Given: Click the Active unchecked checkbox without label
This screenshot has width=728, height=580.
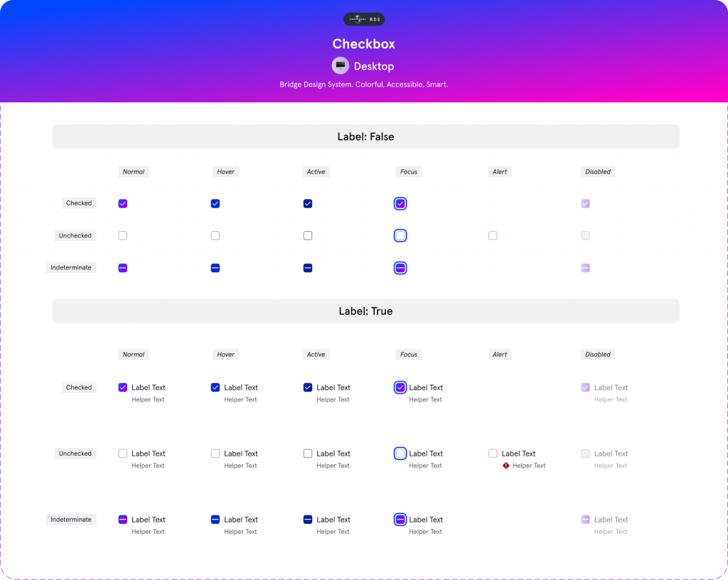Looking at the screenshot, I should [x=308, y=235].
